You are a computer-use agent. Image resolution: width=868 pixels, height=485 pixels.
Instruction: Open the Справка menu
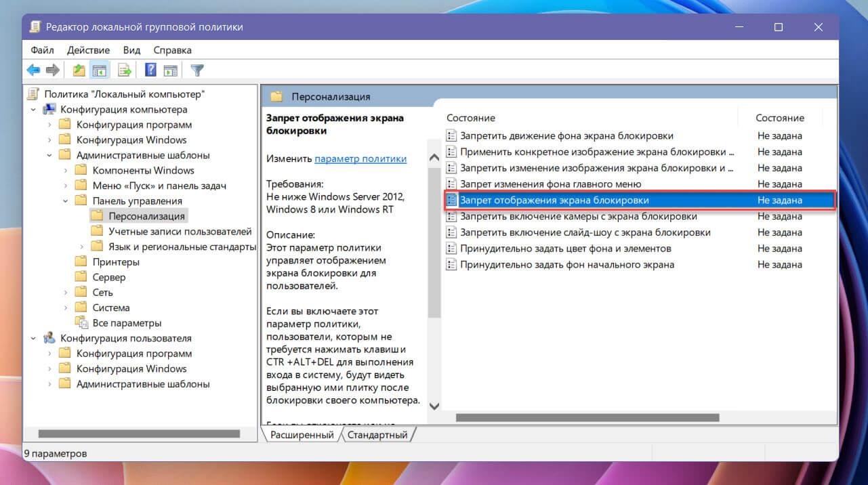(172, 50)
